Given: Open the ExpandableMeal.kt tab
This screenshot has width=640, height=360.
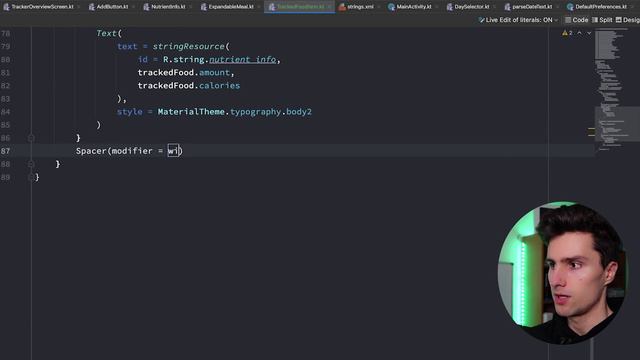Looking at the screenshot, I should [x=231, y=7].
